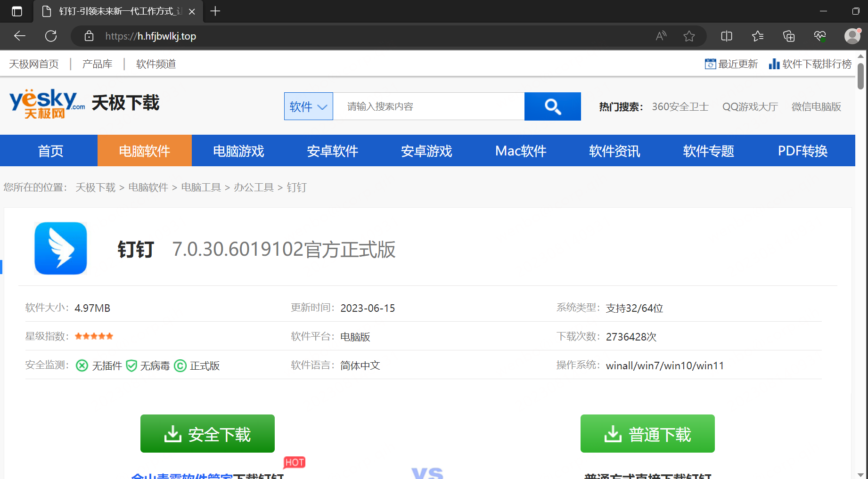Viewport: 868px width, 479px height.
Task: Reload the page with refresh icon
Action: (x=51, y=36)
